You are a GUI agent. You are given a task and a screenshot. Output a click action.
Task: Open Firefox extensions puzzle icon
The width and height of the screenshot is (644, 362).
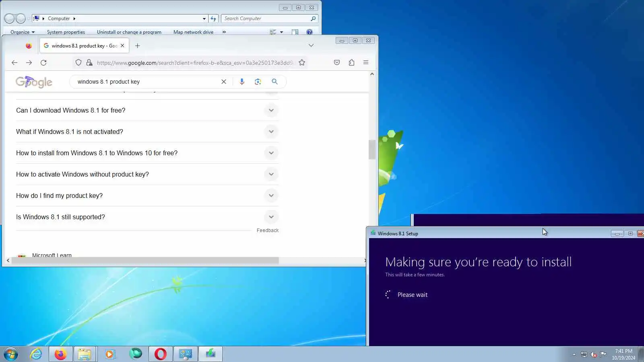coord(351,62)
